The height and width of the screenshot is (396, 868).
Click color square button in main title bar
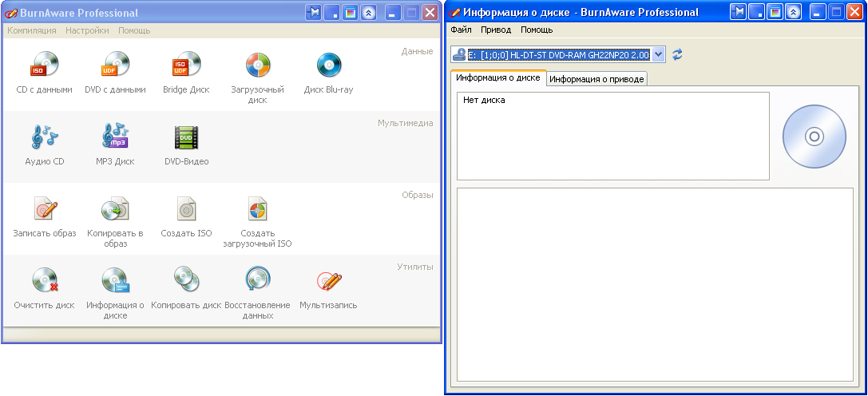tap(350, 13)
